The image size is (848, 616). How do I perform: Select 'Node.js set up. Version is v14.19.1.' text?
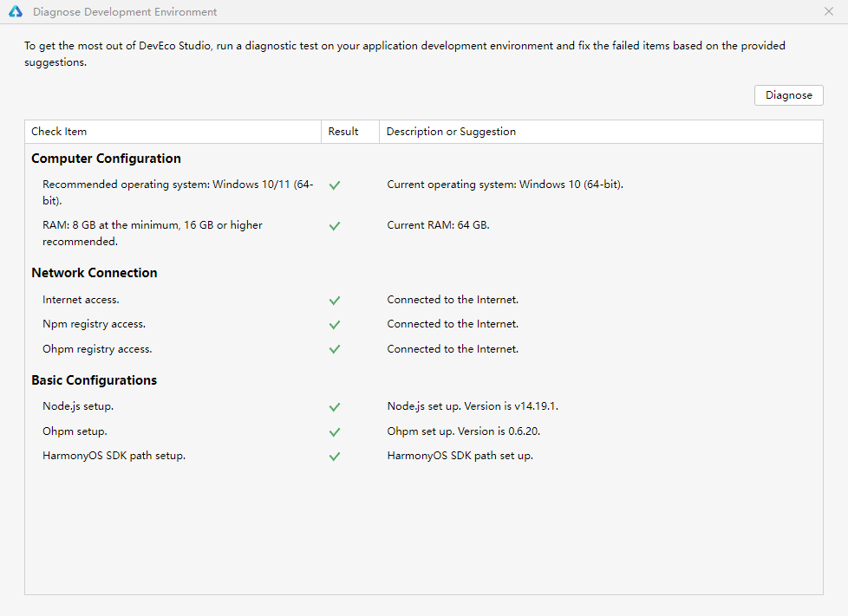coord(473,406)
